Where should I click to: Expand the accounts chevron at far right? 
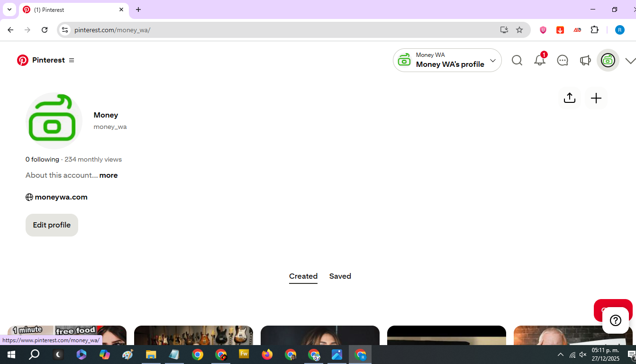tap(630, 61)
